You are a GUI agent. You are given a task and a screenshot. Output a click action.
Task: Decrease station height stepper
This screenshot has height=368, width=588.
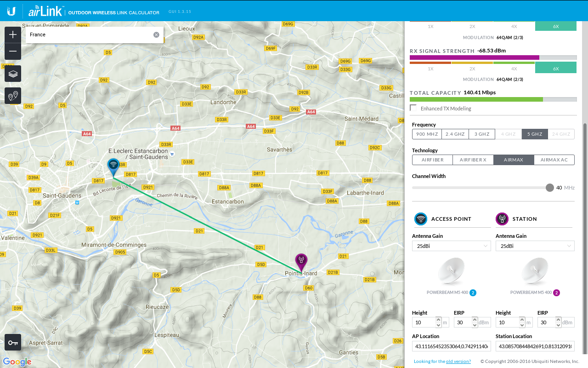coord(522,325)
